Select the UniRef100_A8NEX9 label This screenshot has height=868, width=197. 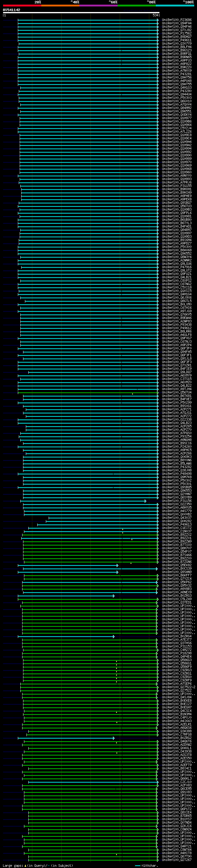coord(176,592)
